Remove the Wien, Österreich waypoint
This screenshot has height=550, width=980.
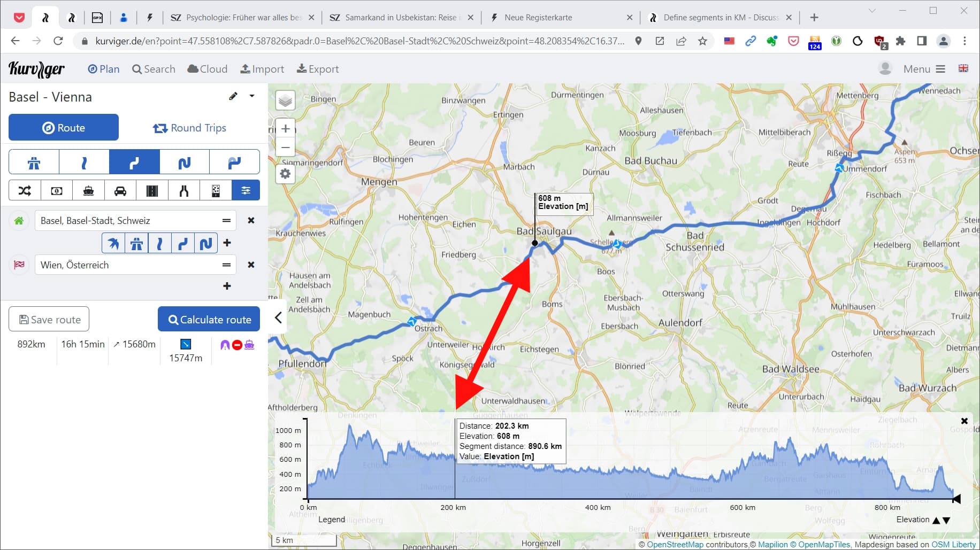click(x=251, y=265)
